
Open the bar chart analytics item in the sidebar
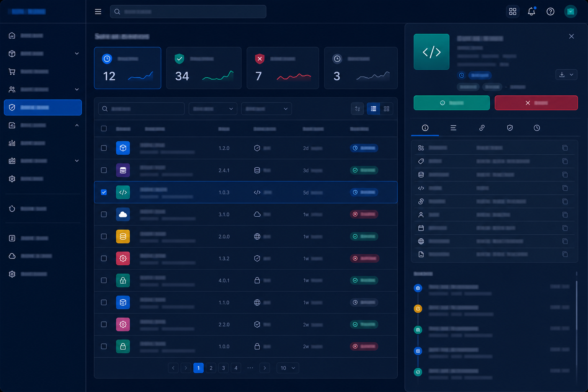[x=12, y=143]
